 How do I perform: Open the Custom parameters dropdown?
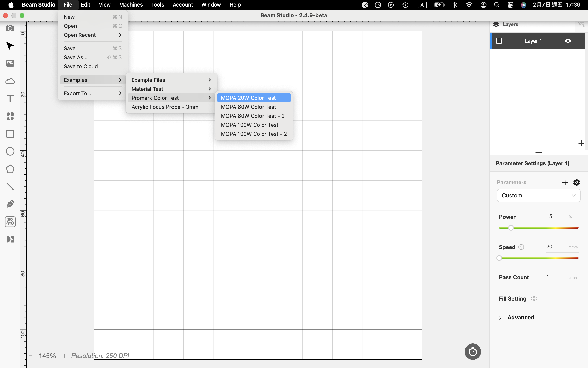(x=538, y=195)
